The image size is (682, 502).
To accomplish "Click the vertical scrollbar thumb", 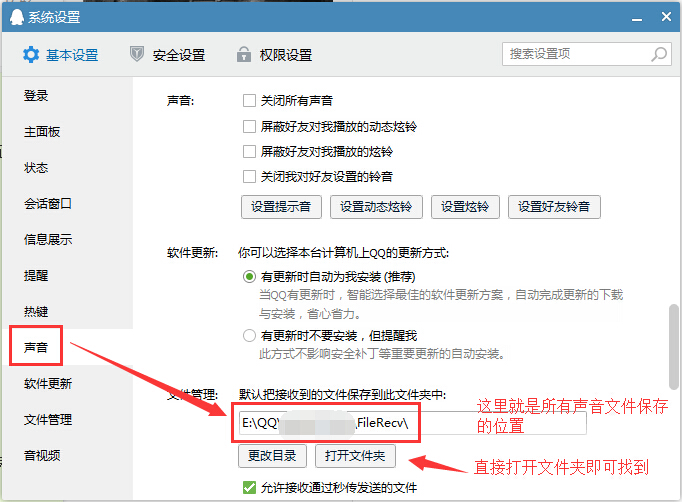I will pyautogui.click(x=674, y=347).
